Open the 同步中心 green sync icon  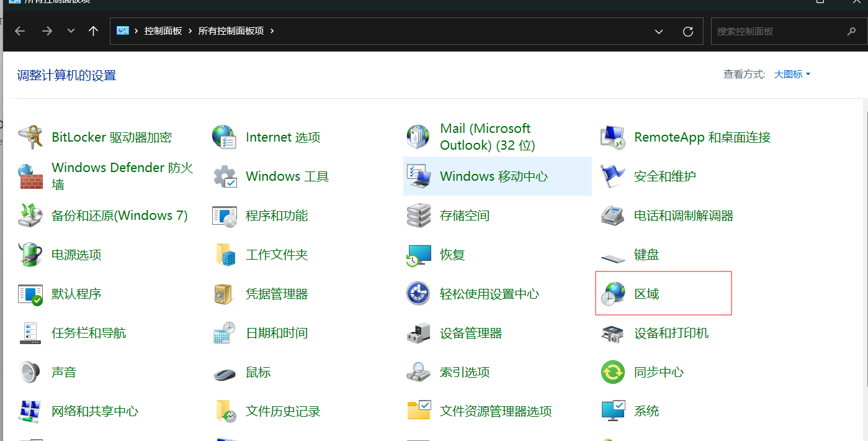pyautogui.click(x=612, y=372)
